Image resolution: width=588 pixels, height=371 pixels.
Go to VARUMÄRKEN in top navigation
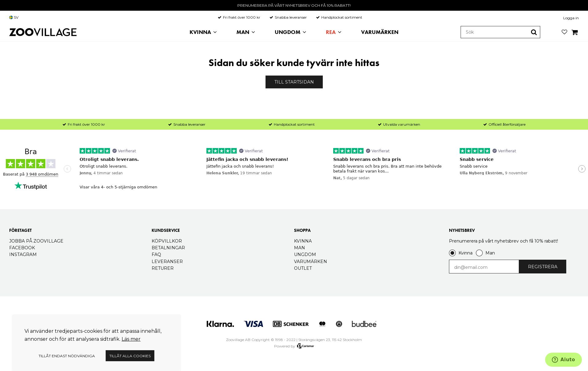[x=380, y=32]
